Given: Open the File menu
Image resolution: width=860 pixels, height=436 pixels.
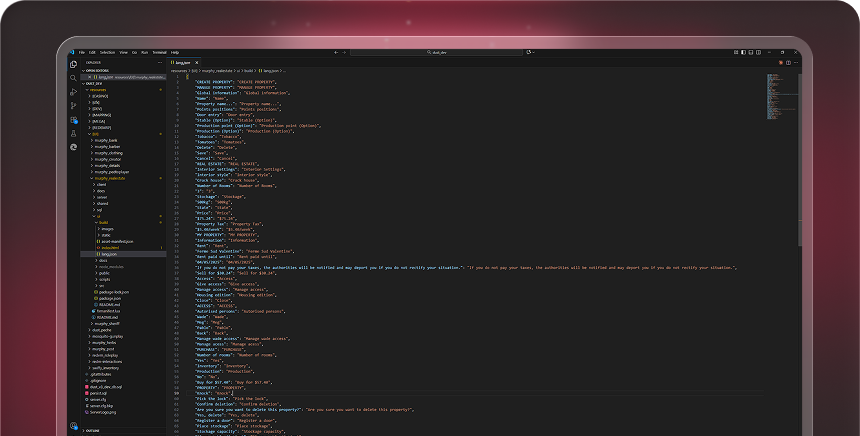Looking at the screenshot, I should coord(82,53).
